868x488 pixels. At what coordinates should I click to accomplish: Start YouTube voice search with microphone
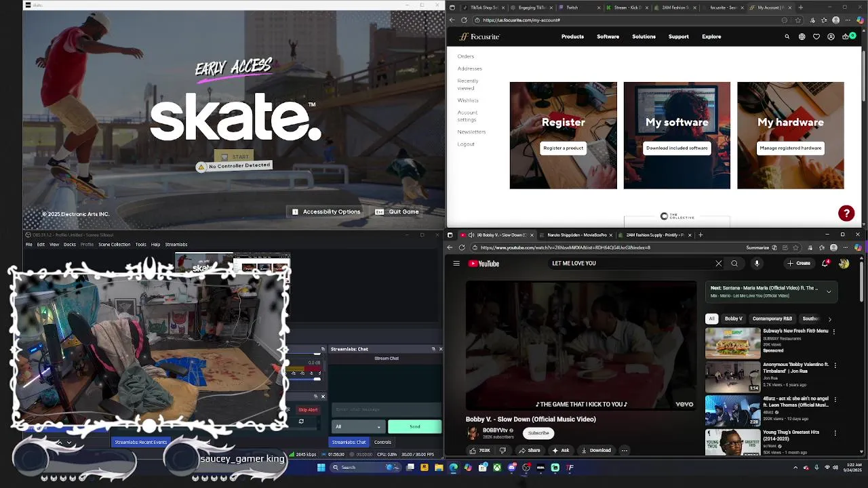[x=757, y=263]
